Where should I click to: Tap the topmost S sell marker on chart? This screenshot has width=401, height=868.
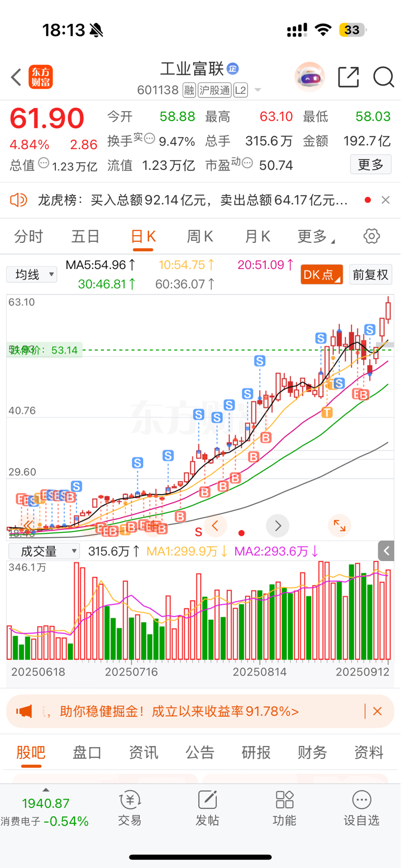[370, 329]
